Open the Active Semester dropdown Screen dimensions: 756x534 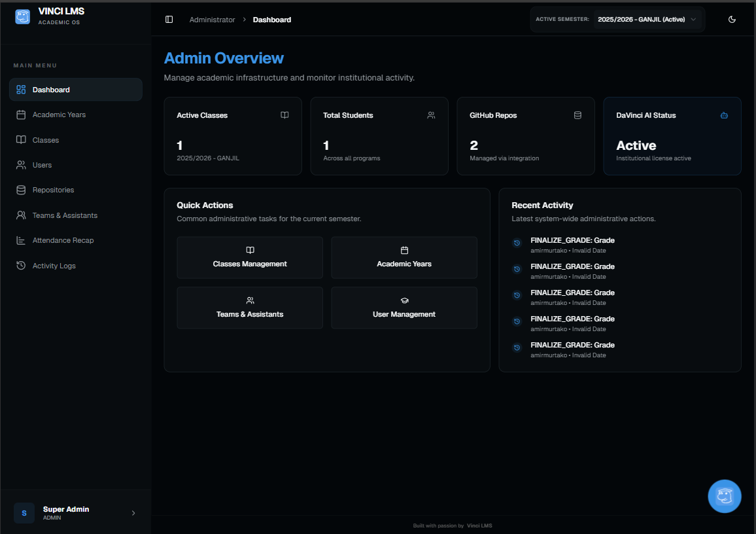pyautogui.click(x=647, y=20)
